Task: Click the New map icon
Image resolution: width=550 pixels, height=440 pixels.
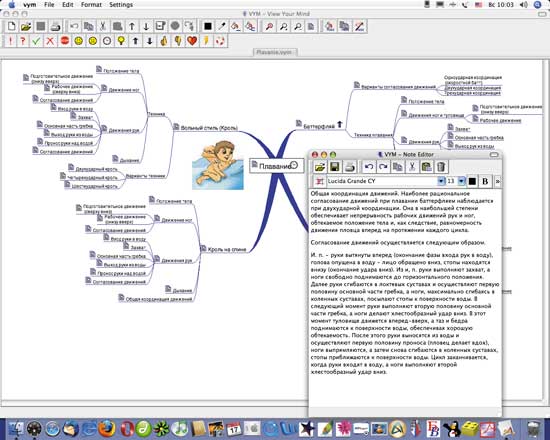Action: tap(12, 26)
